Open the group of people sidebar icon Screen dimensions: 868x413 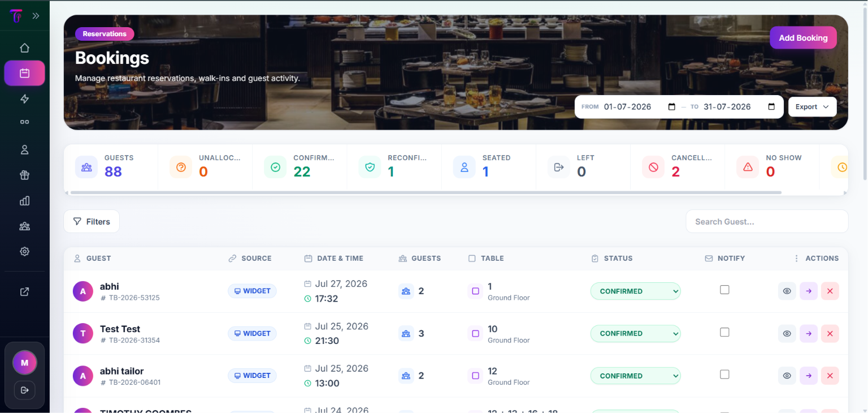pos(24,226)
